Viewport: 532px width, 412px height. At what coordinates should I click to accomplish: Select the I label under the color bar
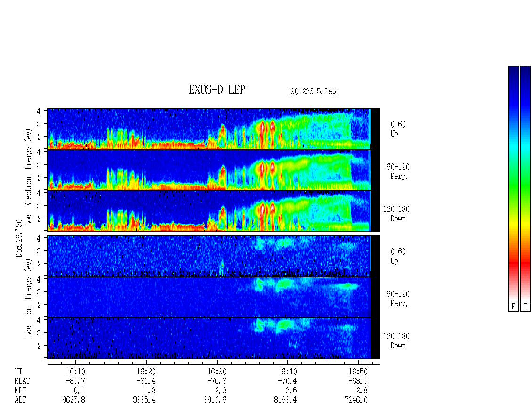pyautogui.click(x=525, y=307)
